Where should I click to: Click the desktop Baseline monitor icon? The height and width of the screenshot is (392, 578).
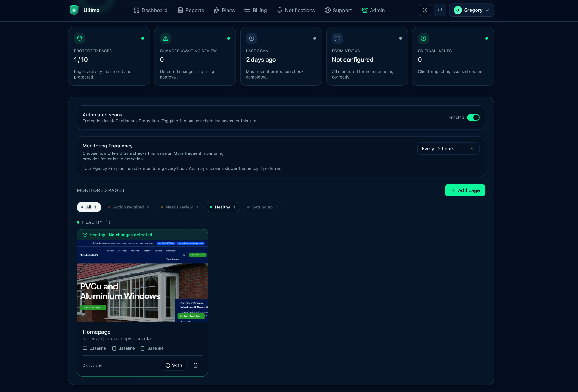coord(85,348)
